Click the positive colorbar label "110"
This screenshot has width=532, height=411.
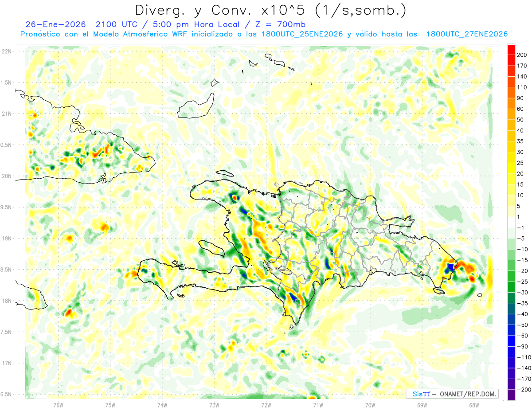pyautogui.click(x=523, y=87)
